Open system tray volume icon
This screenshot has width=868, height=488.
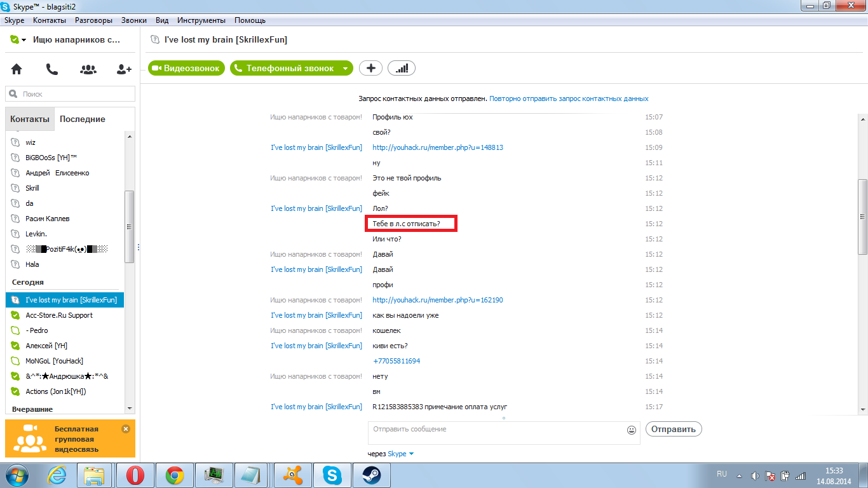pyautogui.click(x=755, y=475)
